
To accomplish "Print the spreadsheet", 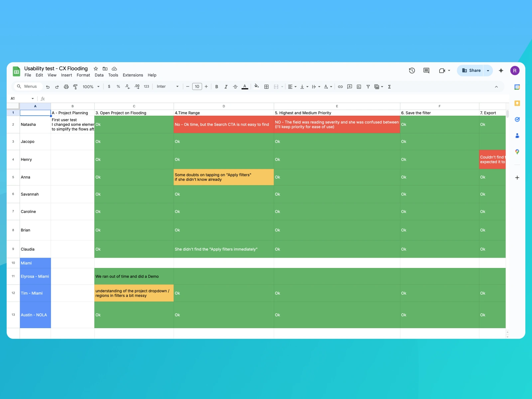I will 66,87.
